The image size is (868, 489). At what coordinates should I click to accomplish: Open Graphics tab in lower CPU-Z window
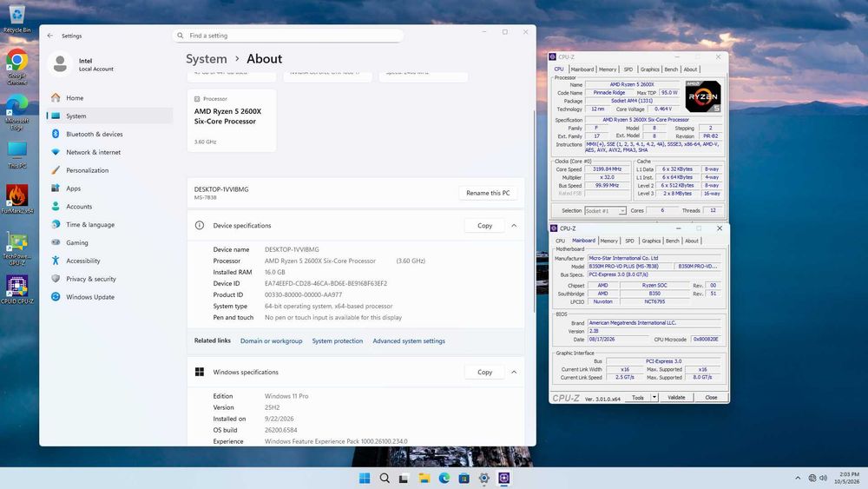[651, 241]
